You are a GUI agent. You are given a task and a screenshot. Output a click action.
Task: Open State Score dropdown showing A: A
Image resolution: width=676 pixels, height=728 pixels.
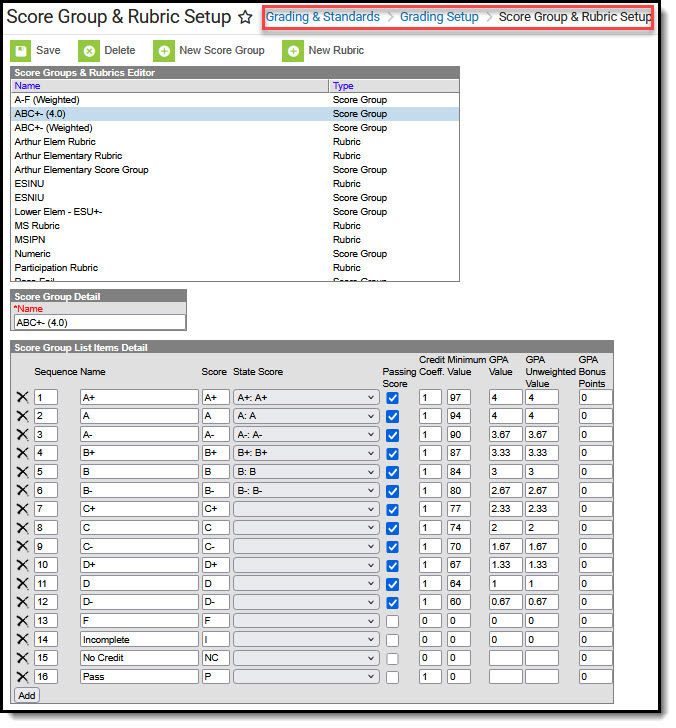click(306, 416)
